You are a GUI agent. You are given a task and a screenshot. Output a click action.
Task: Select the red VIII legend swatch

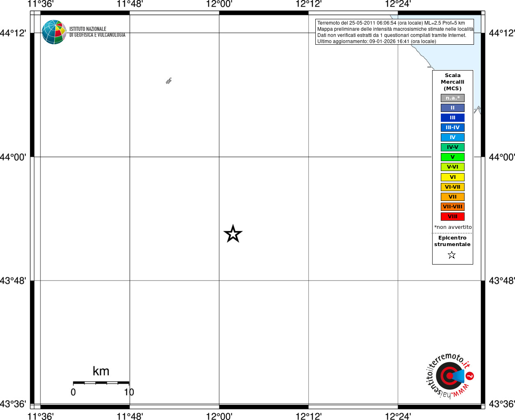(x=453, y=217)
